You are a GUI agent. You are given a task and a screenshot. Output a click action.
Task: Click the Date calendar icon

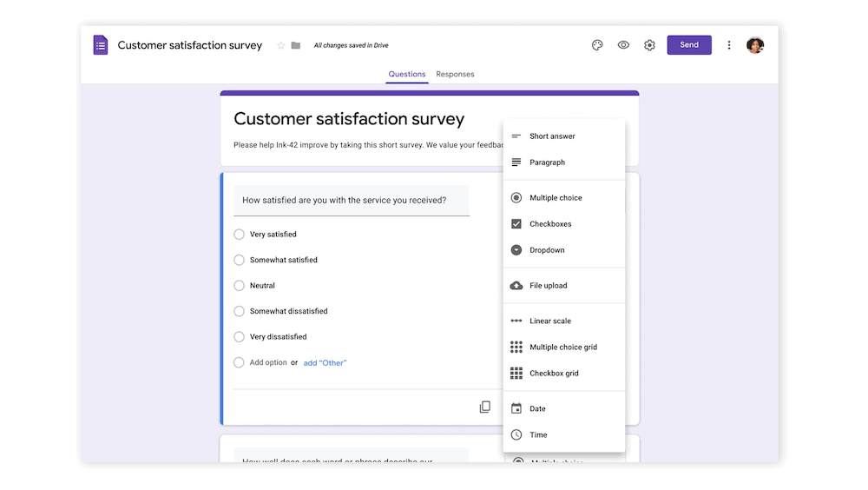pos(516,408)
